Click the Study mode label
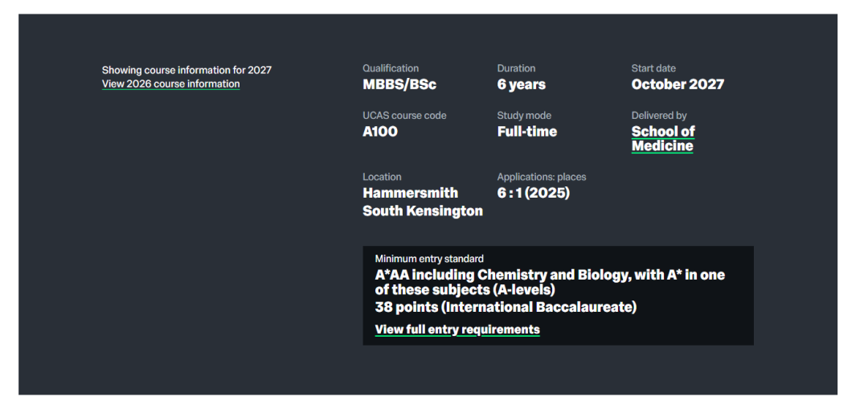The width and height of the screenshot is (868, 409). point(524,116)
